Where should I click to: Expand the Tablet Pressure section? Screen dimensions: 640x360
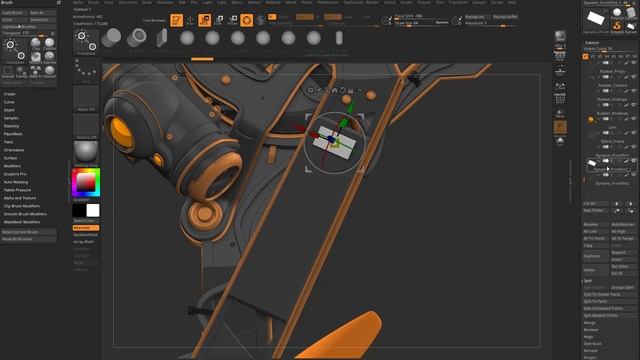(x=17, y=190)
